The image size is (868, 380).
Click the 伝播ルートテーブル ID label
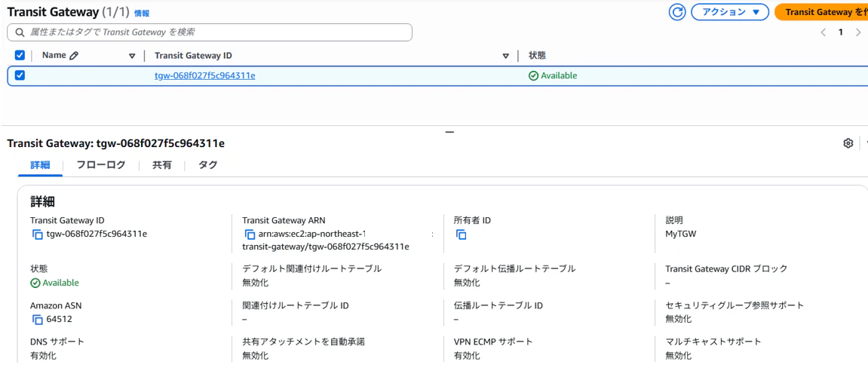tap(498, 305)
